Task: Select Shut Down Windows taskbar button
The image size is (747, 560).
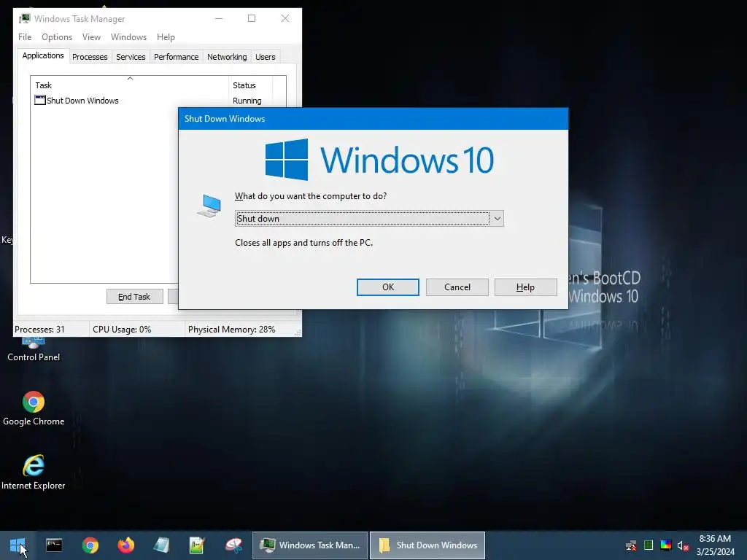Action: tap(427, 545)
